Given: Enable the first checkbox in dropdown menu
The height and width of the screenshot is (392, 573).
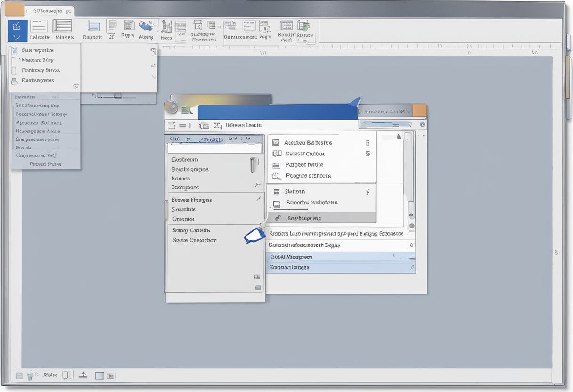Looking at the screenshot, I should tap(16, 50).
